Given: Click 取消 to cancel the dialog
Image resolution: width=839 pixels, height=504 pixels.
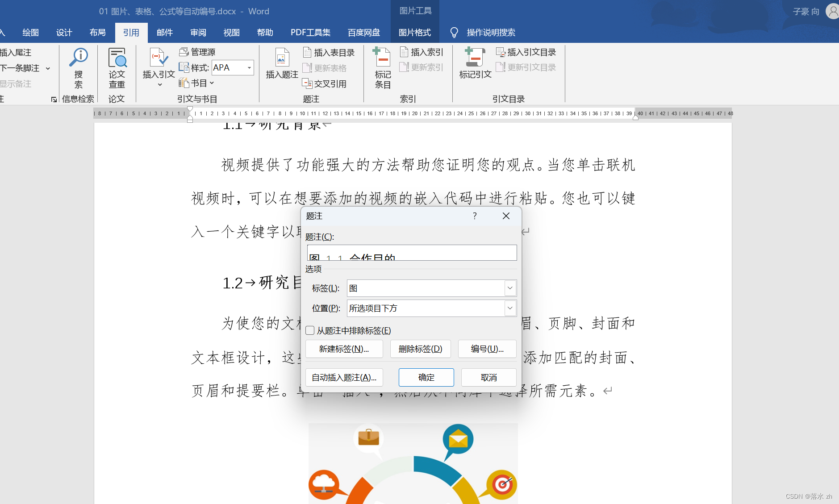Looking at the screenshot, I should click(489, 378).
